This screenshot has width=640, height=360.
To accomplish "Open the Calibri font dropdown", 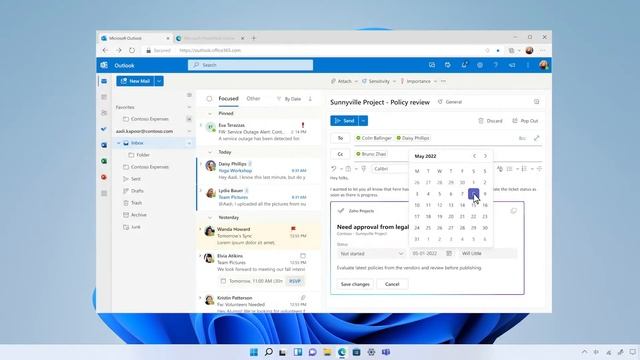I will click(390, 169).
